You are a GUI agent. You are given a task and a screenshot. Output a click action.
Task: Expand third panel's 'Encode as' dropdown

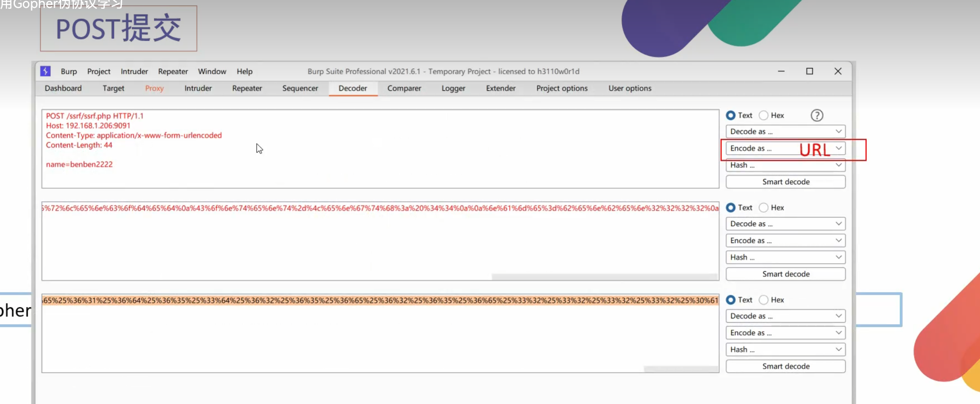tap(785, 333)
